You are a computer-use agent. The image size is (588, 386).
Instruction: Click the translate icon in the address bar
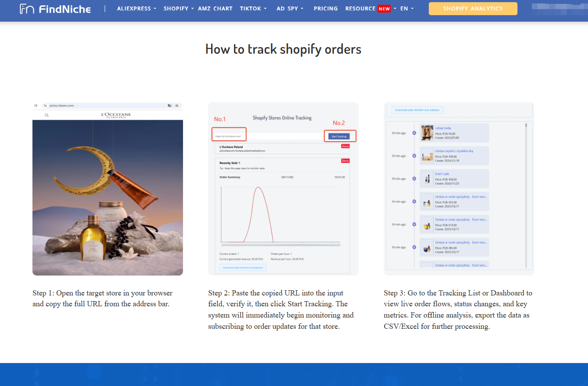(170, 105)
